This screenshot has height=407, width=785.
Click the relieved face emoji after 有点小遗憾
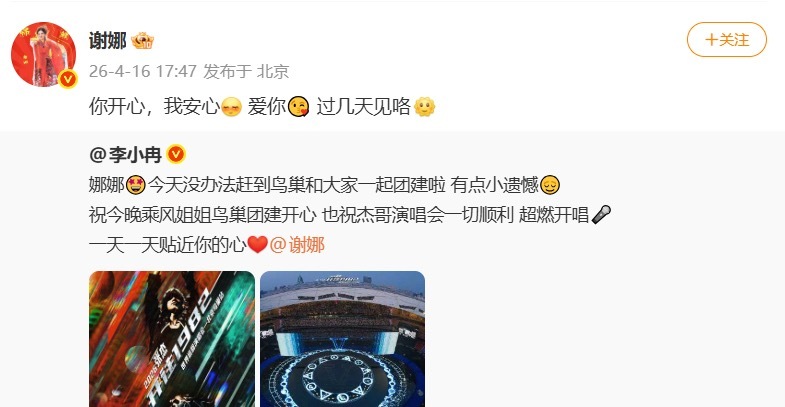coord(550,185)
